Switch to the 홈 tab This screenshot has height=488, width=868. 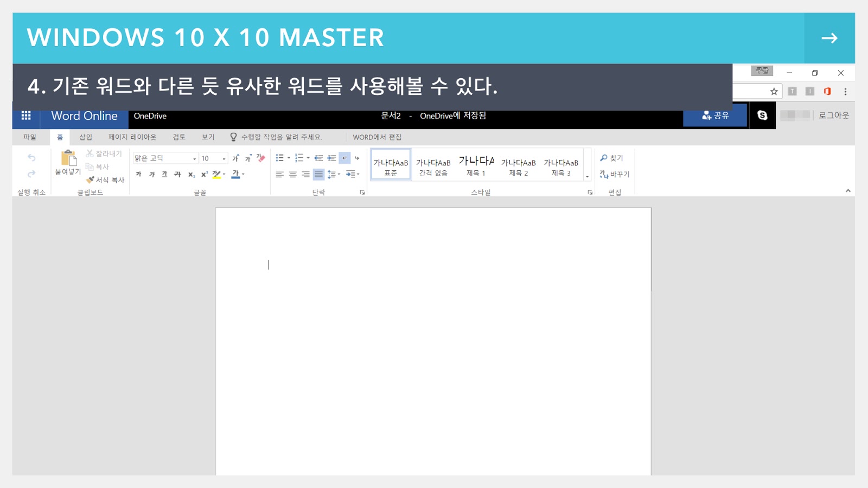pyautogui.click(x=60, y=137)
